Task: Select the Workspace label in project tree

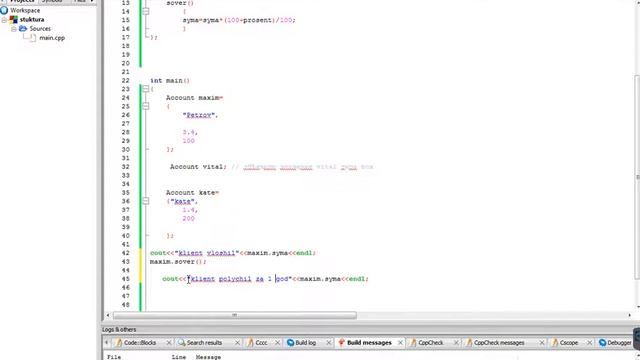Action: (25, 10)
